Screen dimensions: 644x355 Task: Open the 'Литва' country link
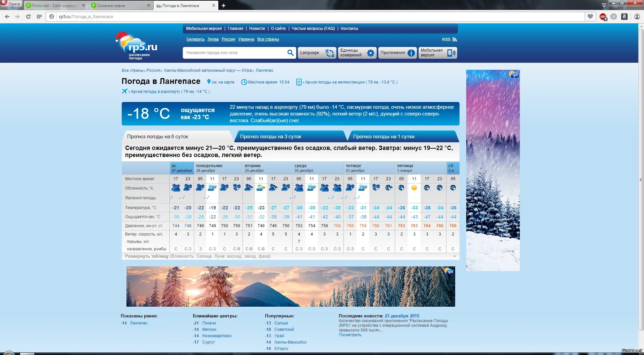click(x=213, y=39)
